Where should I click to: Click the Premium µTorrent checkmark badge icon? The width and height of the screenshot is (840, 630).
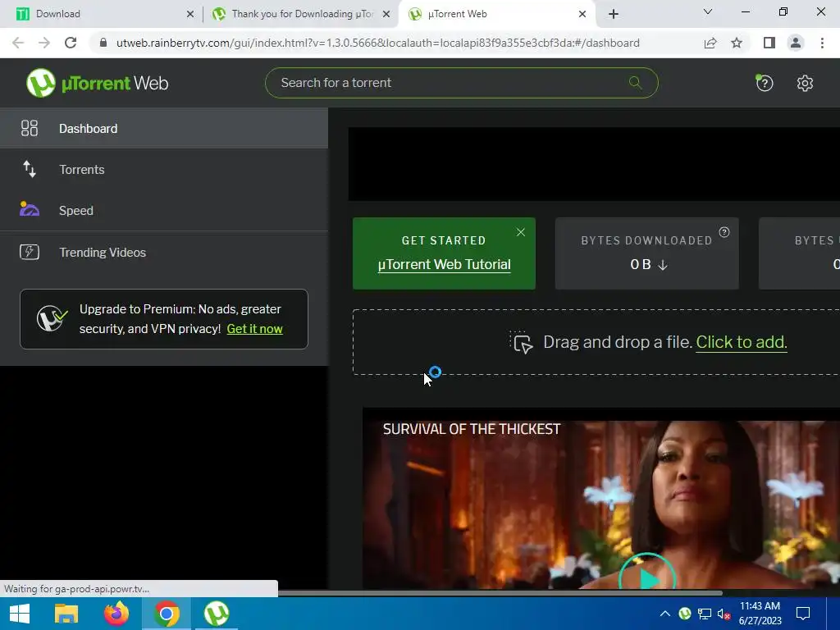[52, 319]
